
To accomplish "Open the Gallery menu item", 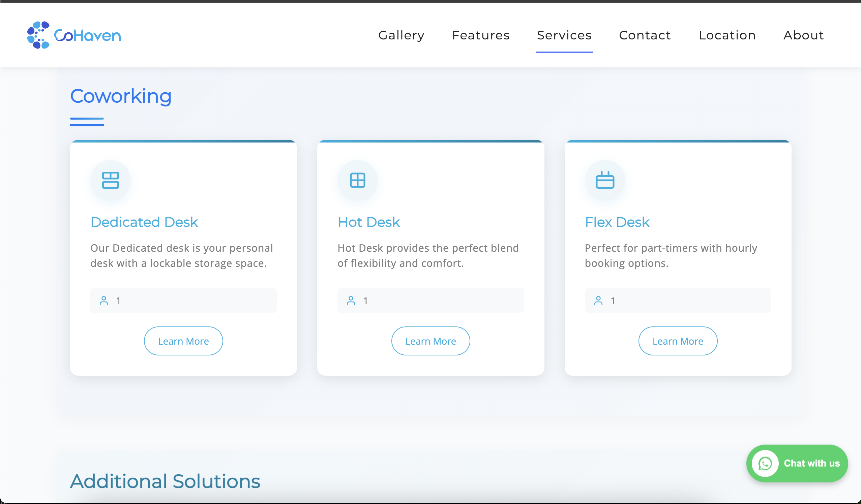I will [x=401, y=35].
